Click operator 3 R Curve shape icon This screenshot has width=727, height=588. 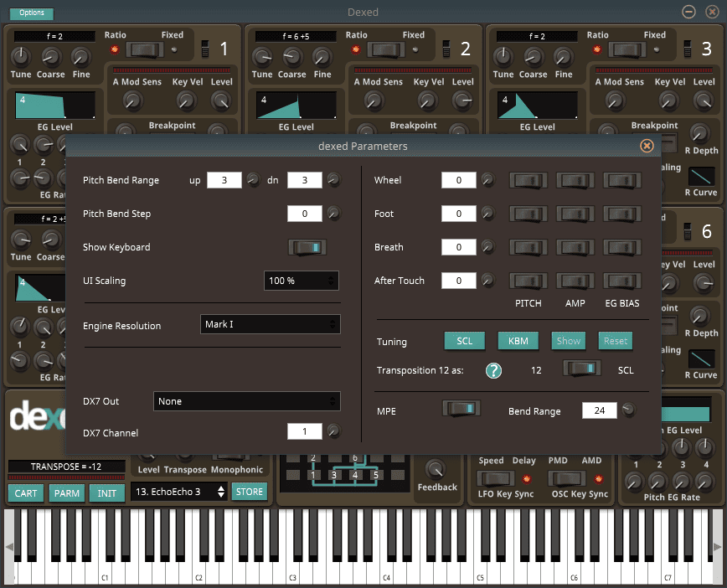[x=702, y=176]
